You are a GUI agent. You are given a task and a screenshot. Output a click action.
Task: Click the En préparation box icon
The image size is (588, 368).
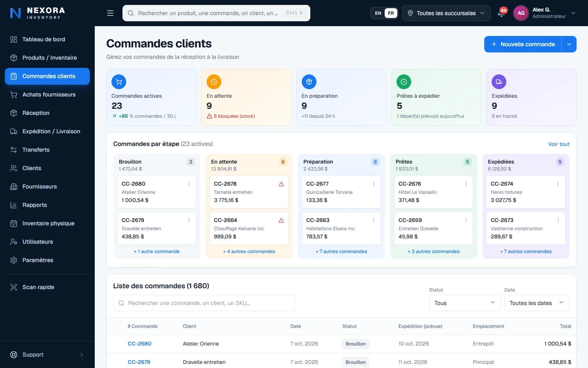(x=309, y=82)
